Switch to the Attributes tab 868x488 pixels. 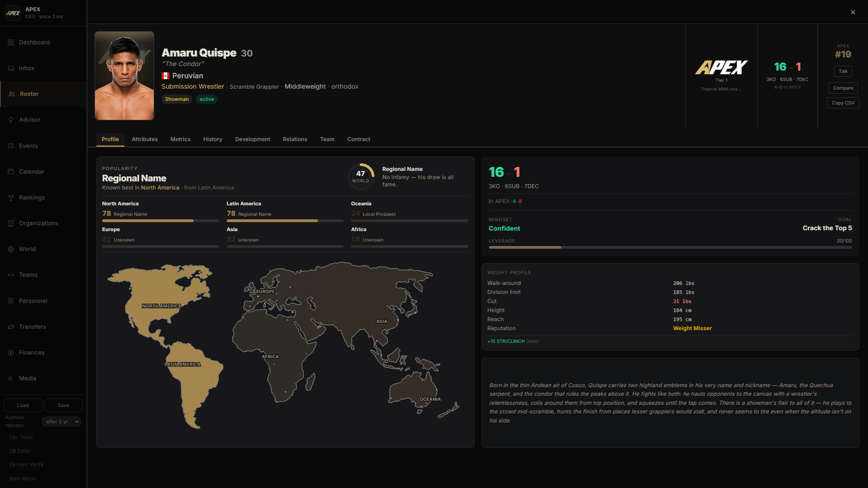point(145,139)
